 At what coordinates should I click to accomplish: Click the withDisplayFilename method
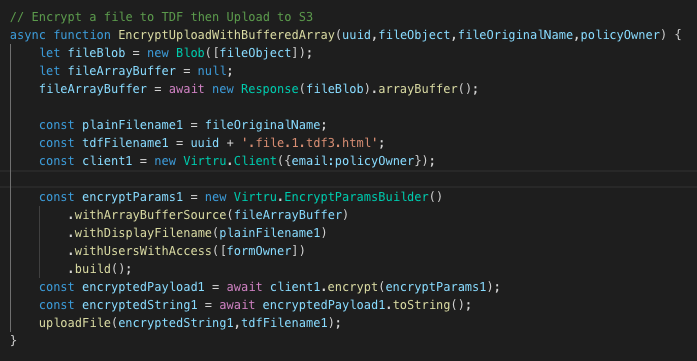point(143,233)
